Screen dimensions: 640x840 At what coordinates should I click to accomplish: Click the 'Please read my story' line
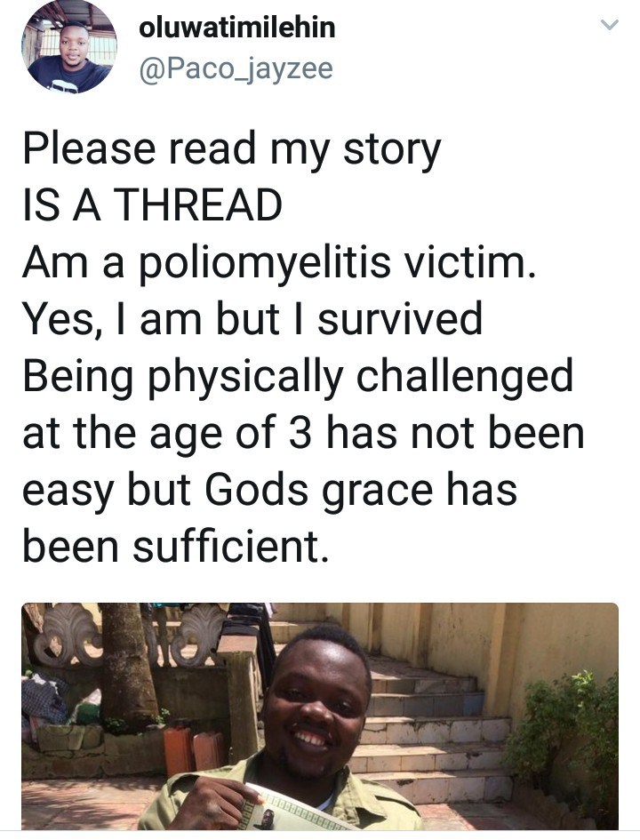(x=231, y=151)
